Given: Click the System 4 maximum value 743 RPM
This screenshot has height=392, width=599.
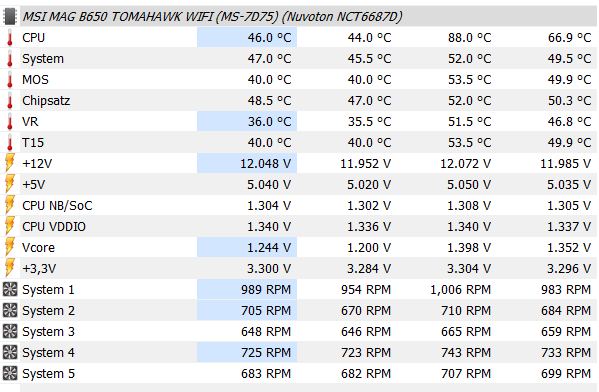Looking at the screenshot, I should coord(466,353).
